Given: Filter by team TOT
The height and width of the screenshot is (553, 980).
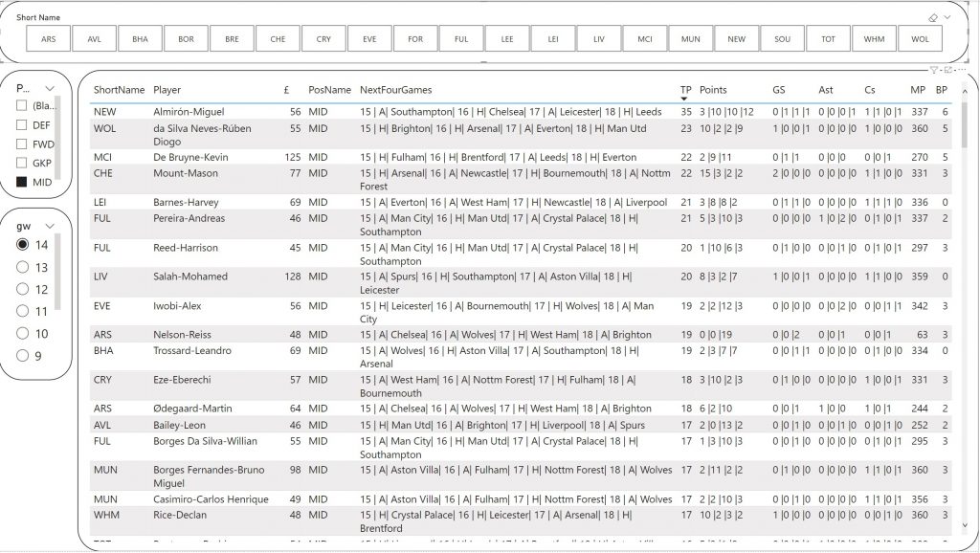Looking at the screenshot, I should [x=828, y=38].
